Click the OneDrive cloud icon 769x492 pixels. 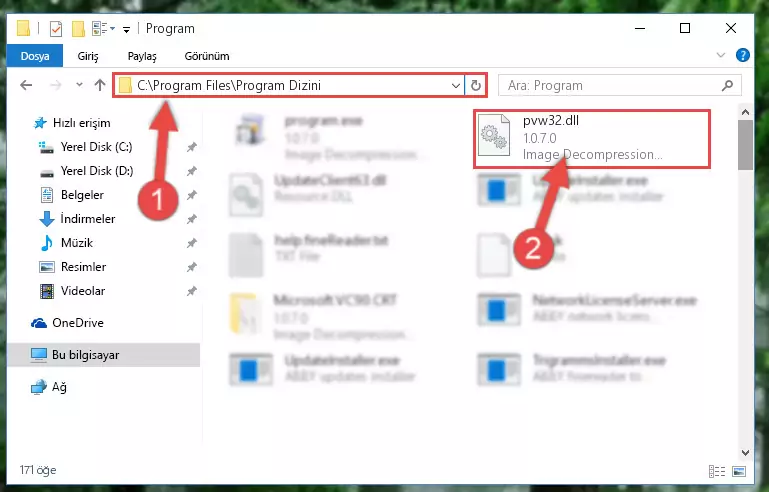pos(39,323)
